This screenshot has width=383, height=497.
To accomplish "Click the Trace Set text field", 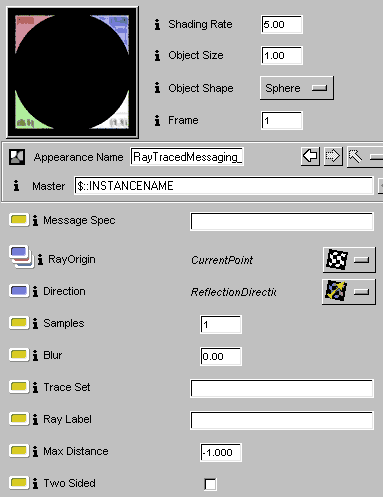I will click(x=282, y=388).
